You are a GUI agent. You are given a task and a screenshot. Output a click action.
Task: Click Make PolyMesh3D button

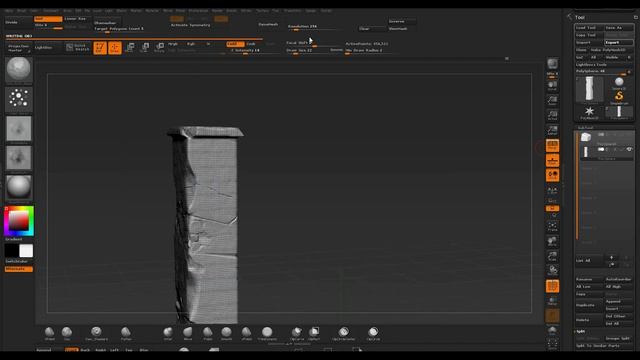point(611,50)
